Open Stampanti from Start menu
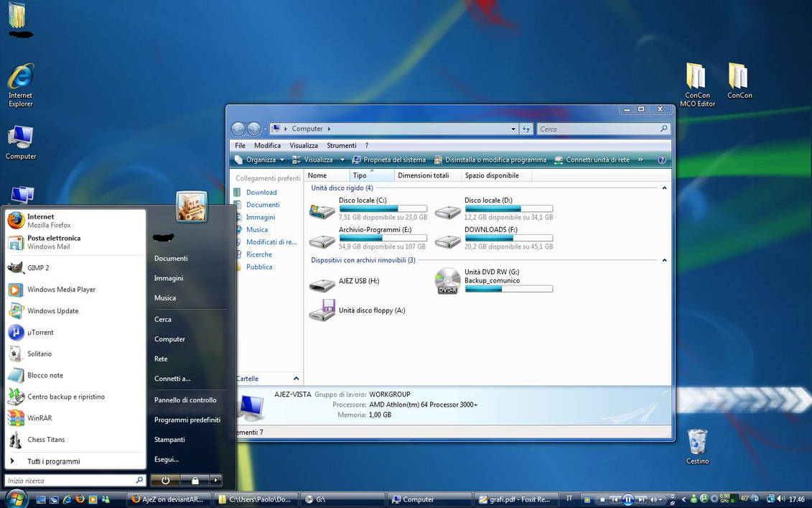 (169, 440)
